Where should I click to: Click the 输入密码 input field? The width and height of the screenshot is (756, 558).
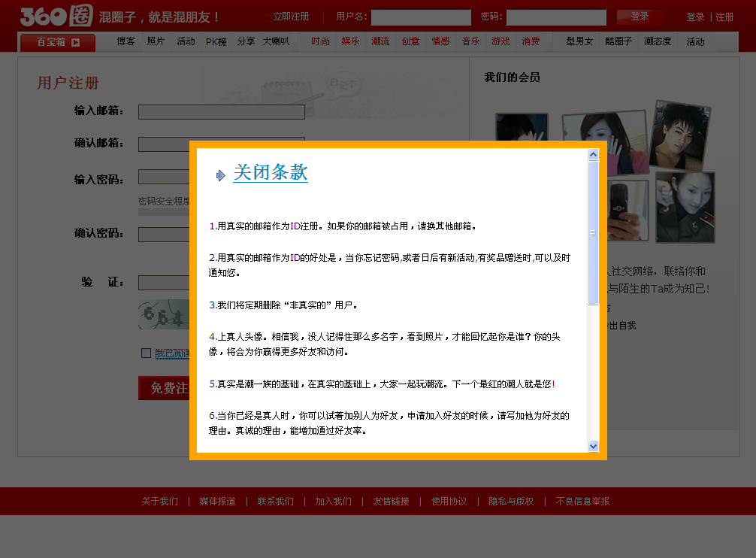pyautogui.click(x=164, y=177)
